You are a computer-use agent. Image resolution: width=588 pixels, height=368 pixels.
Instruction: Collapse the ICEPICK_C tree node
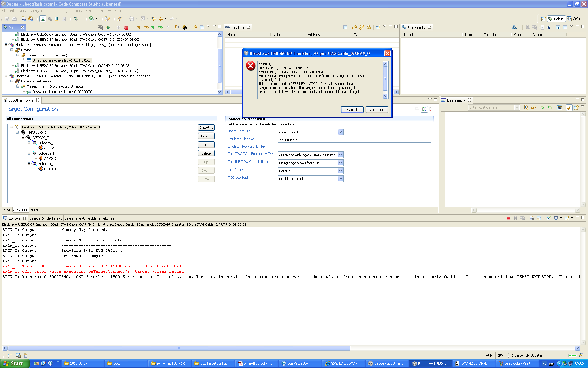click(x=23, y=138)
